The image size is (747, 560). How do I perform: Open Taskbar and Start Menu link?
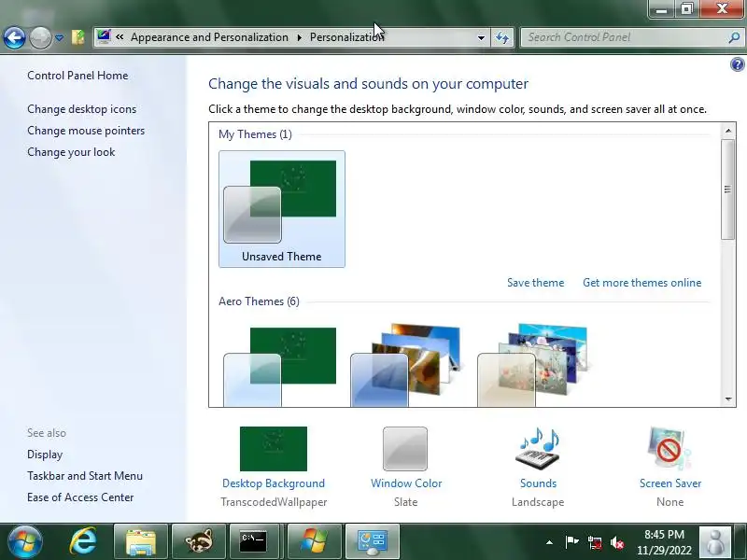coord(85,476)
